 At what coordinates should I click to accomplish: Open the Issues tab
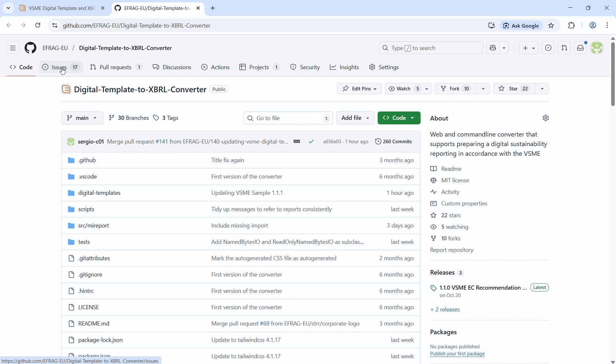[x=61, y=67]
